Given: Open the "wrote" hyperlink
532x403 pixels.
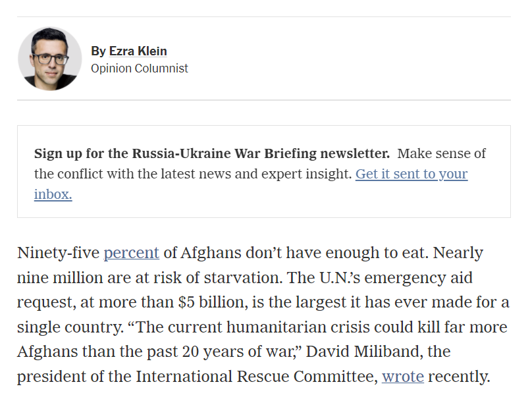Looking at the screenshot, I should [x=403, y=377].
